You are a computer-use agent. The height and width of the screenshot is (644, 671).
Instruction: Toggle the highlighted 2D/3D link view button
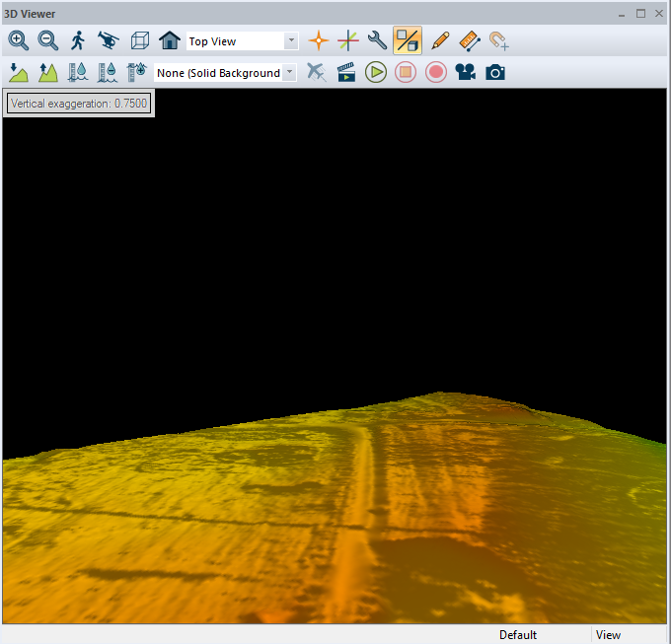click(x=408, y=40)
